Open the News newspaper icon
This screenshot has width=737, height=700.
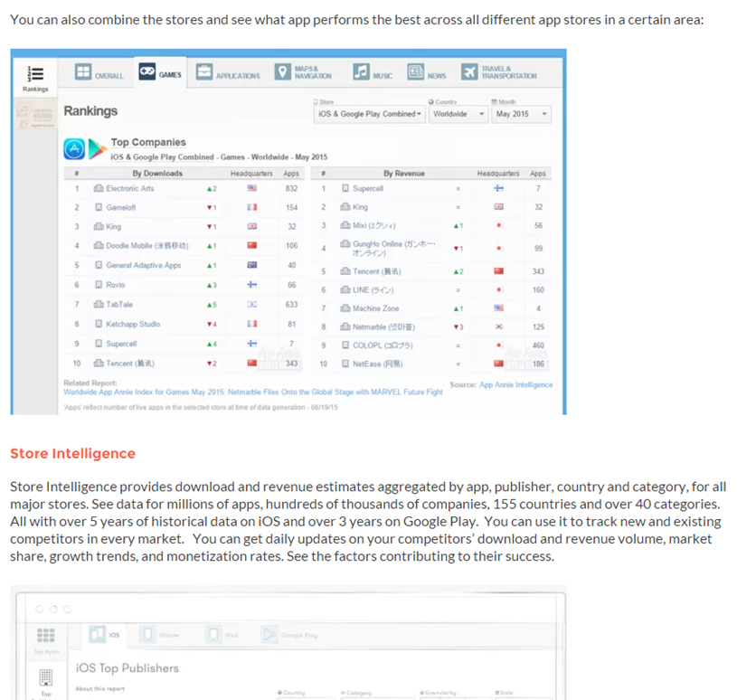[415, 73]
